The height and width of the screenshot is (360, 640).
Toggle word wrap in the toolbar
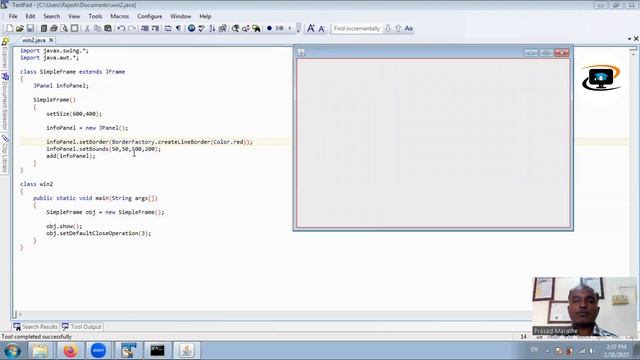point(168,29)
